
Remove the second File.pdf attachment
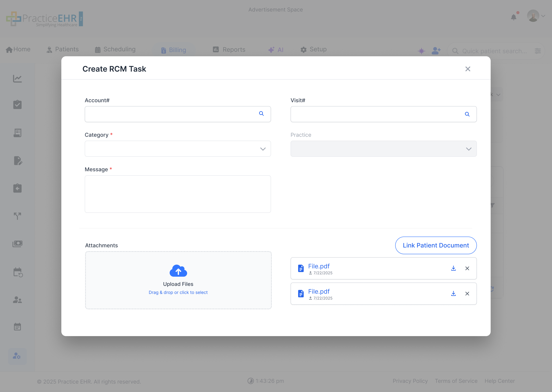(467, 293)
